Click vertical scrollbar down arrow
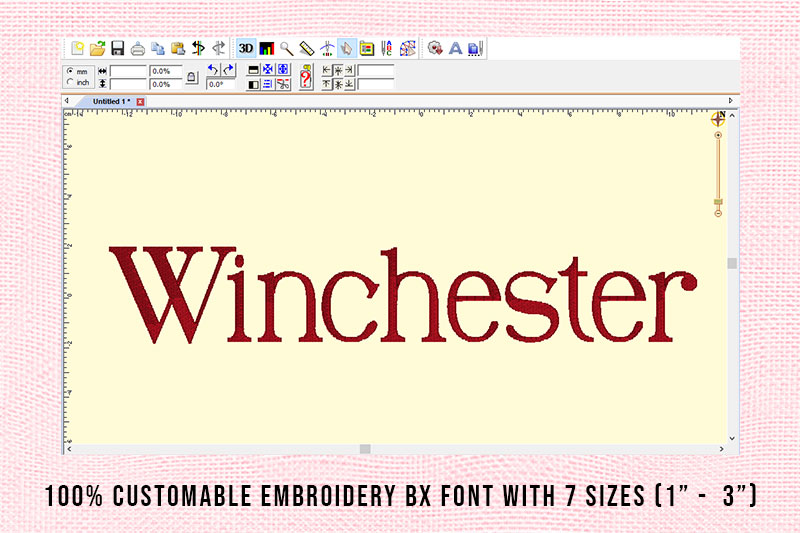 click(x=732, y=438)
